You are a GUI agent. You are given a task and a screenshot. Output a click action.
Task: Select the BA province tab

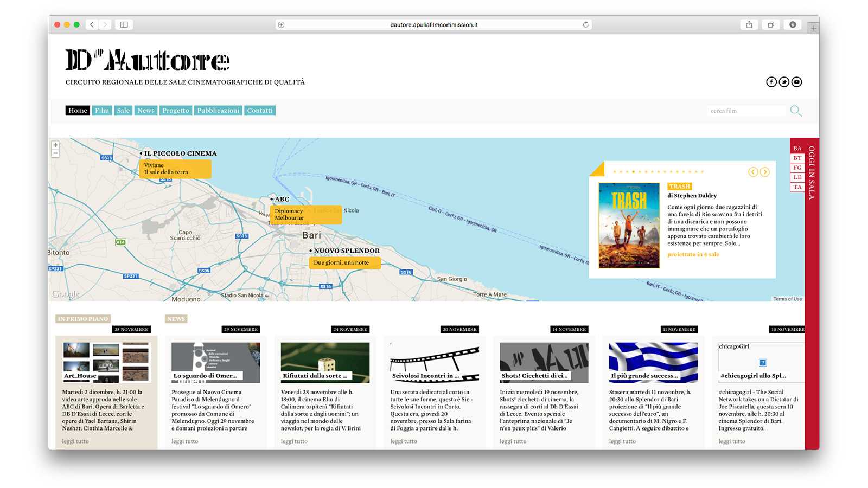click(x=797, y=149)
